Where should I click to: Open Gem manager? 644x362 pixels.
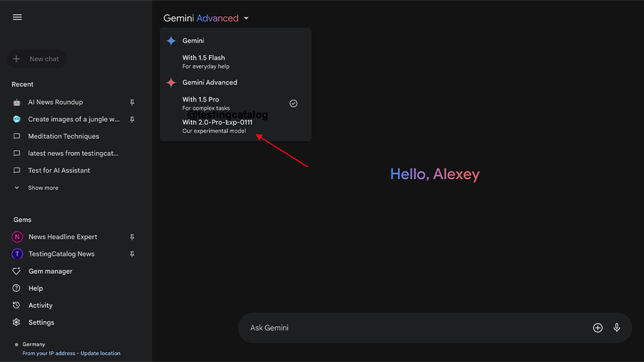(50, 271)
